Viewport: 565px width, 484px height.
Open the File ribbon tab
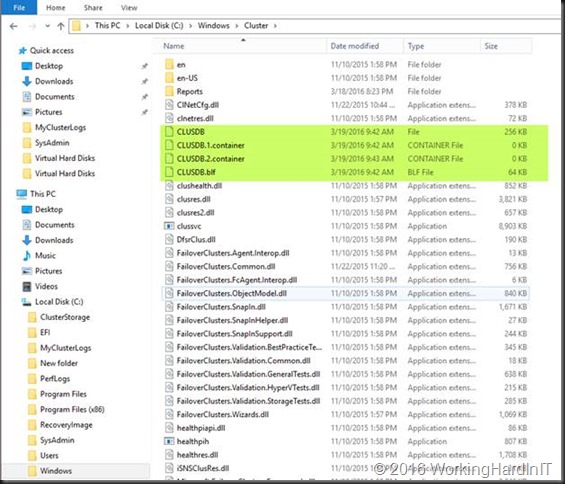click(x=19, y=8)
